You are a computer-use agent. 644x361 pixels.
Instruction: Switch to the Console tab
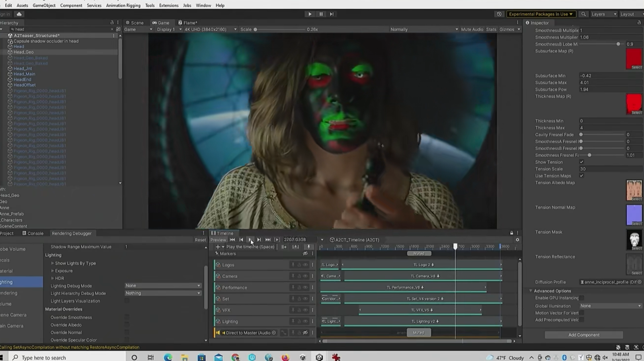click(35, 233)
